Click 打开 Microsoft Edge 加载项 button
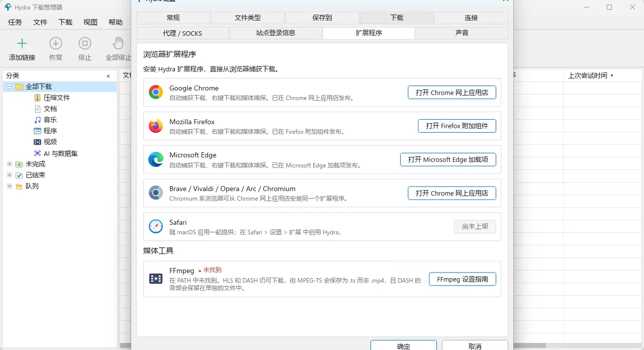 pyautogui.click(x=448, y=159)
